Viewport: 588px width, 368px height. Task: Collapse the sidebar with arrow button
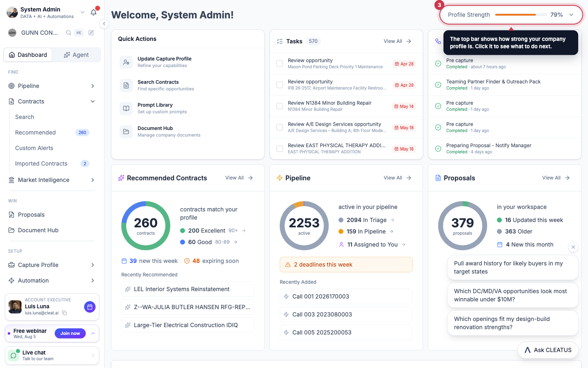pos(104,24)
